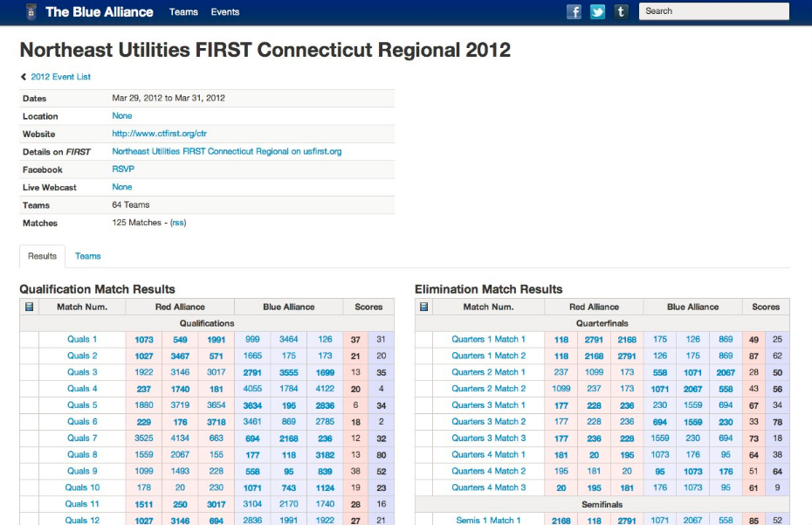Click the back chevron beside 2012 Event List
Viewport: 812px width, 525px height.
point(24,77)
